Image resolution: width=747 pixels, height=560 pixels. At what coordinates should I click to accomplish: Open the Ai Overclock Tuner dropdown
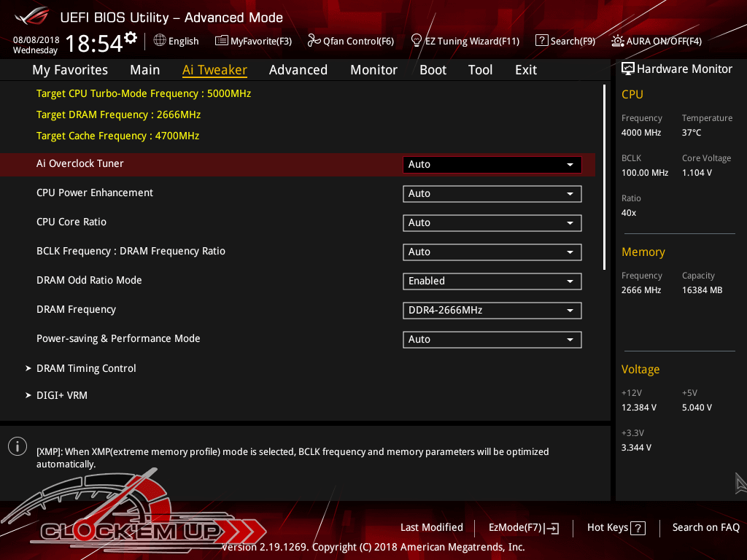492,164
